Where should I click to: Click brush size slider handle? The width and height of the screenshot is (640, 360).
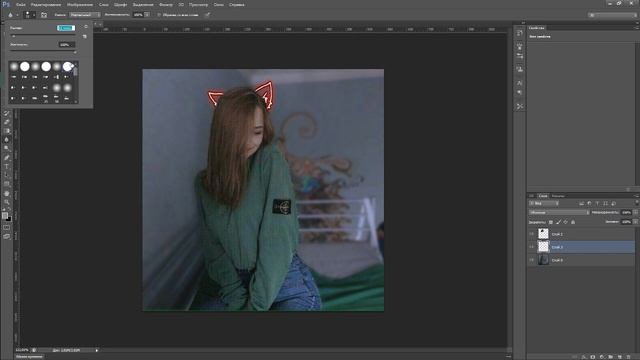13,36
